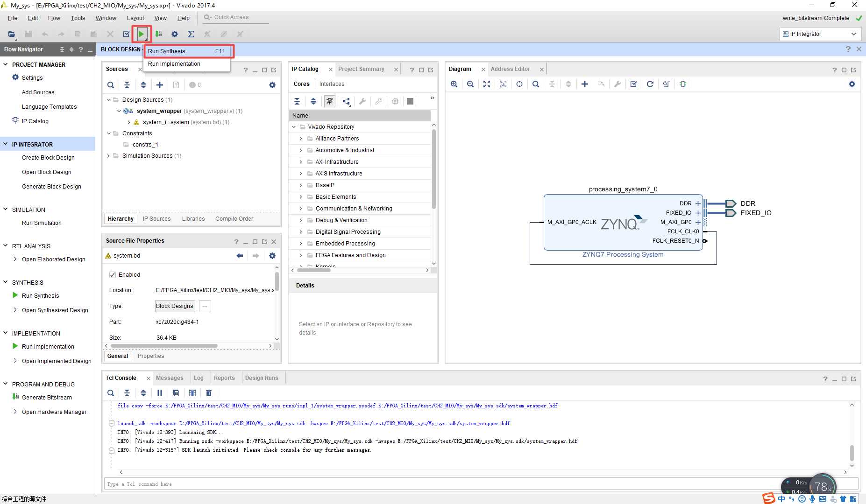This screenshot has height=504, width=866.
Task: Click Search icon in Sources panel
Action: pyautogui.click(x=111, y=85)
